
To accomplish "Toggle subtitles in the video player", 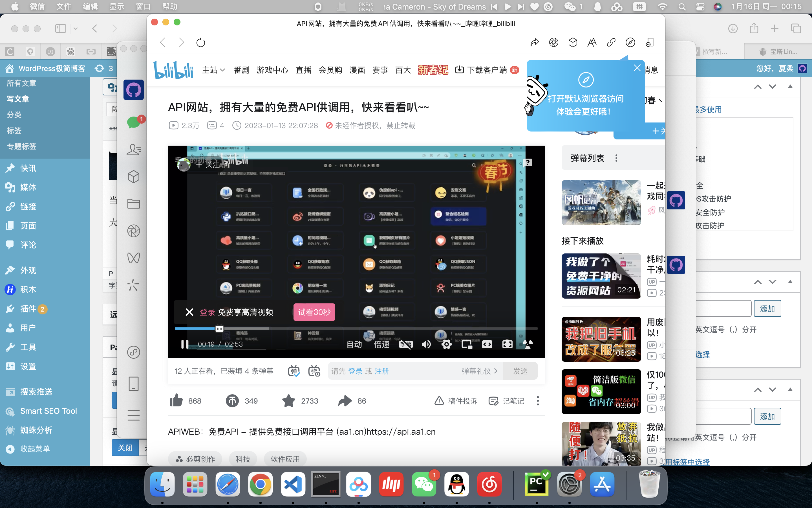I will (406, 344).
